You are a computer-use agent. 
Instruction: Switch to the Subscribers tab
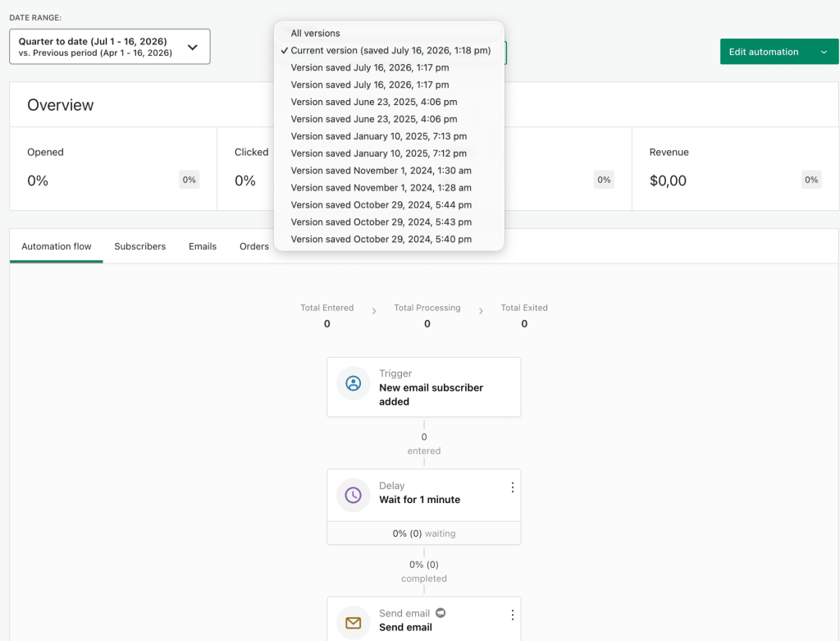pyautogui.click(x=139, y=246)
